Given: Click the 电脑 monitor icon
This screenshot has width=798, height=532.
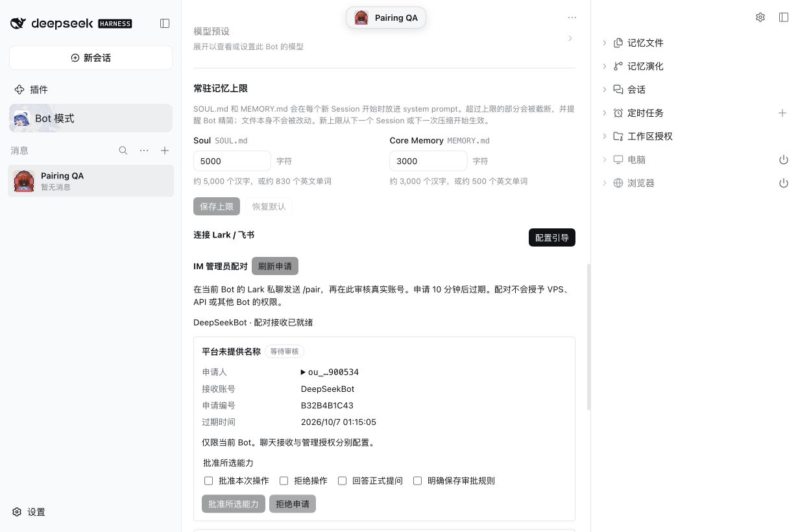Looking at the screenshot, I should (x=618, y=160).
